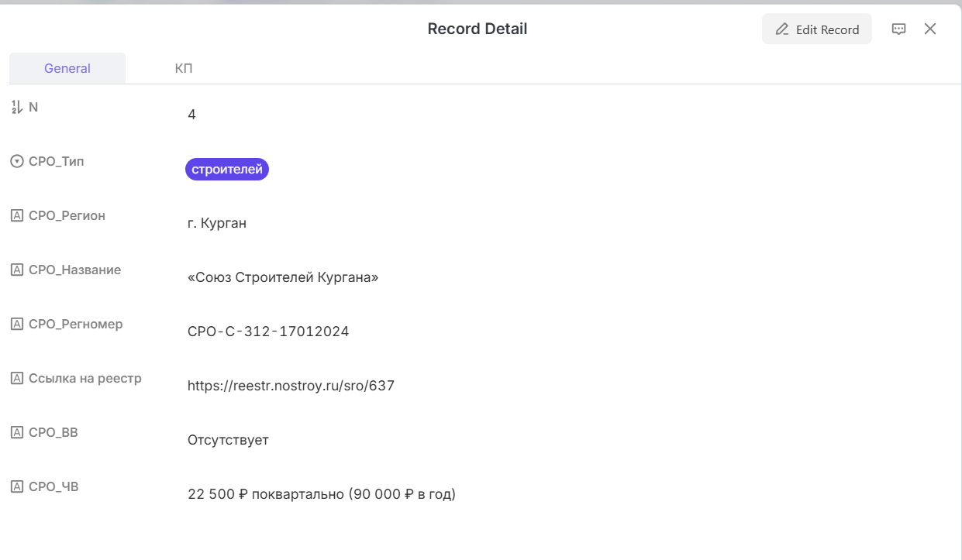Screen dimensions: 962x560
Task: Open the КП tab
Action: 184,68
